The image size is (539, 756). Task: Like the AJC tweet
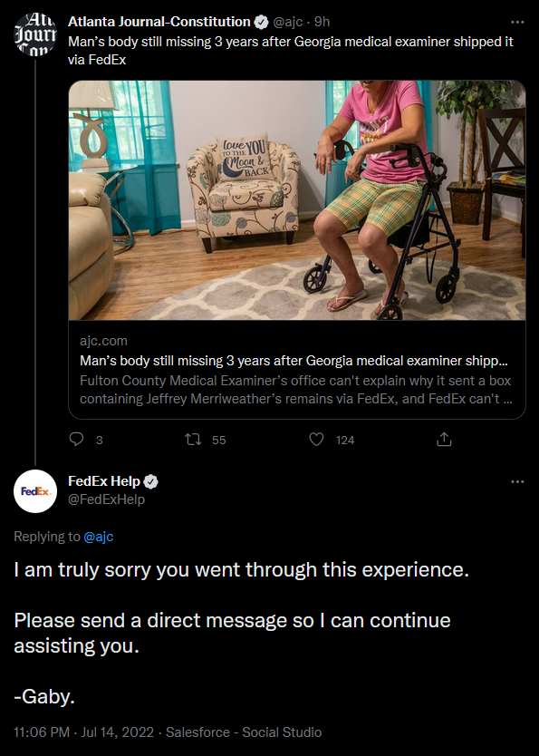point(316,439)
